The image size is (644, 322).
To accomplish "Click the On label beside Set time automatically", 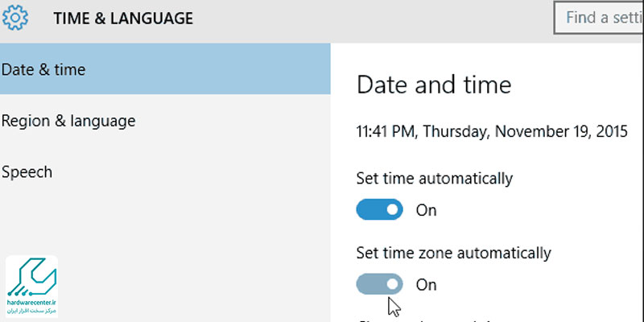I will pyautogui.click(x=427, y=210).
